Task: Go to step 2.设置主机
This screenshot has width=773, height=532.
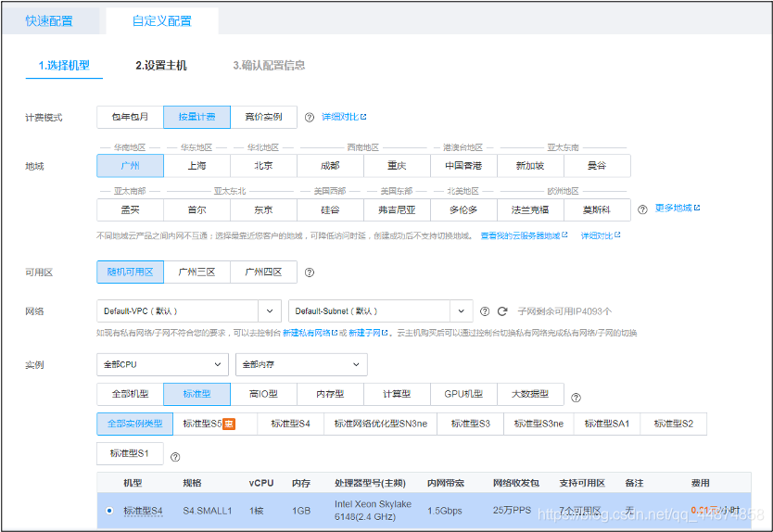Action: click(161, 65)
